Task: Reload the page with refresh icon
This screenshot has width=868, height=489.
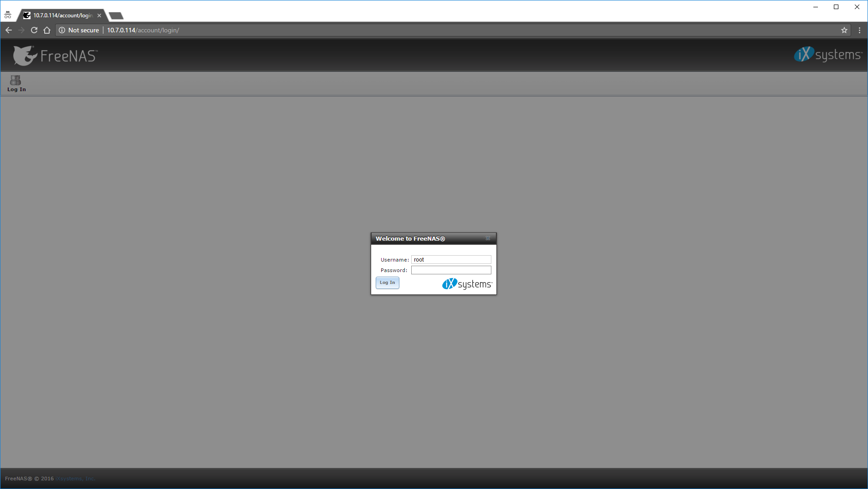Action: pyautogui.click(x=34, y=30)
